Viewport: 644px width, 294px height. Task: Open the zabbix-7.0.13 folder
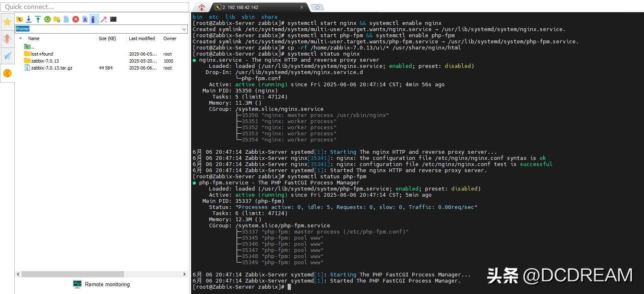[x=45, y=61]
